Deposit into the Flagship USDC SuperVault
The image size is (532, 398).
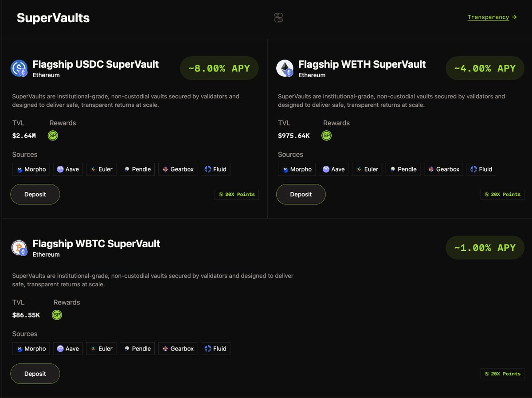[35, 194]
